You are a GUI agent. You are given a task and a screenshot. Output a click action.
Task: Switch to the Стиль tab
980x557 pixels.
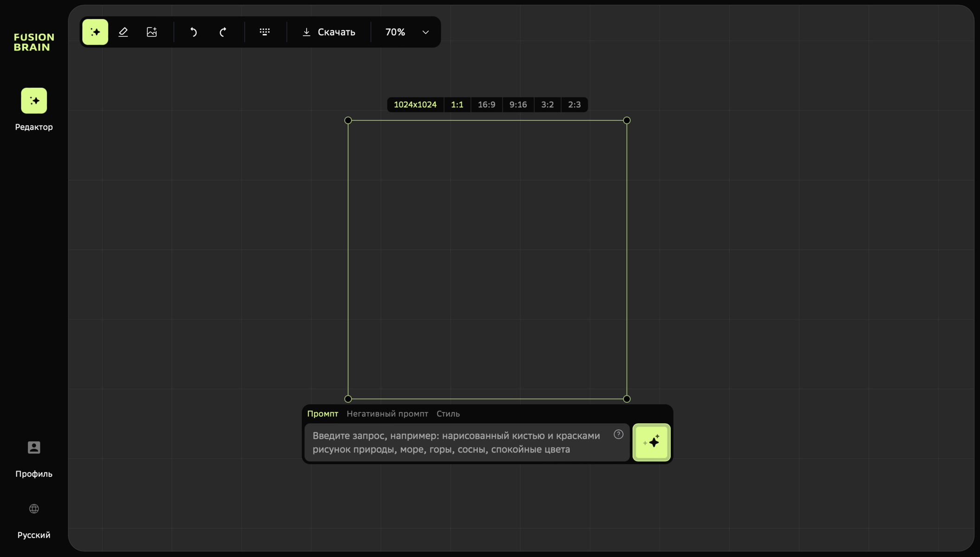coord(448,414)
